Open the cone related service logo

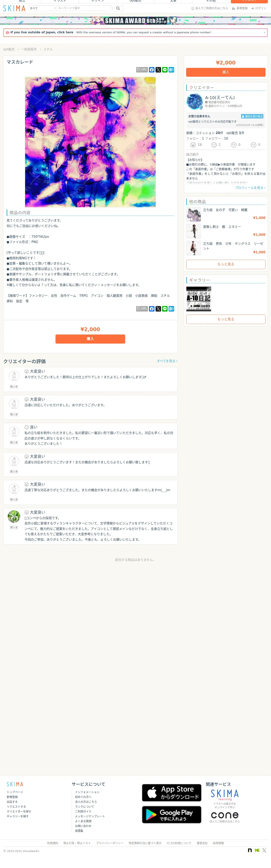pos(225,815)
